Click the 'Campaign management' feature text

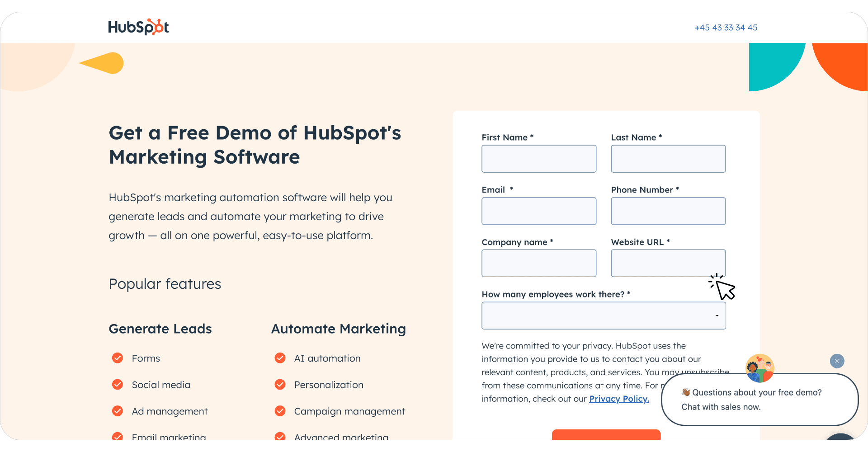(x=349, y=411)
